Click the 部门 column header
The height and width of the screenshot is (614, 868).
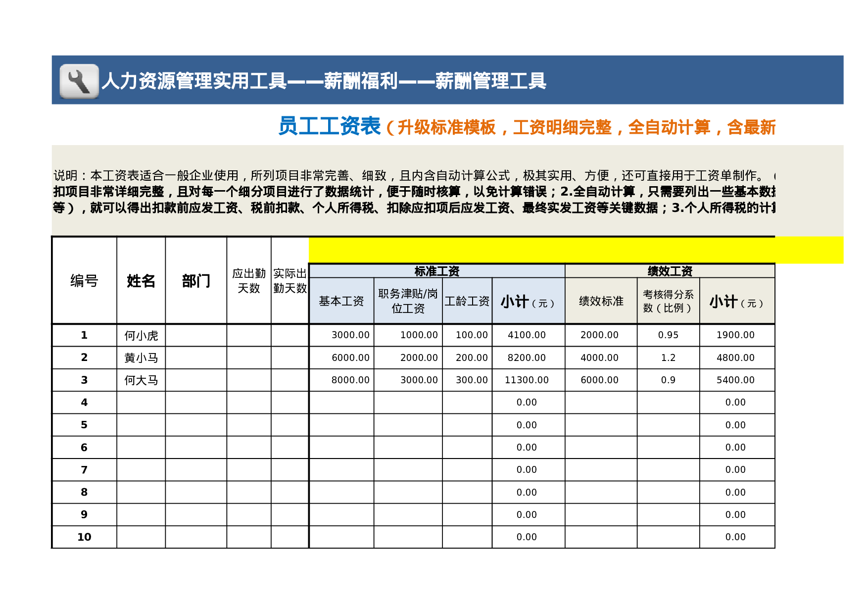(x=195, y=281)
